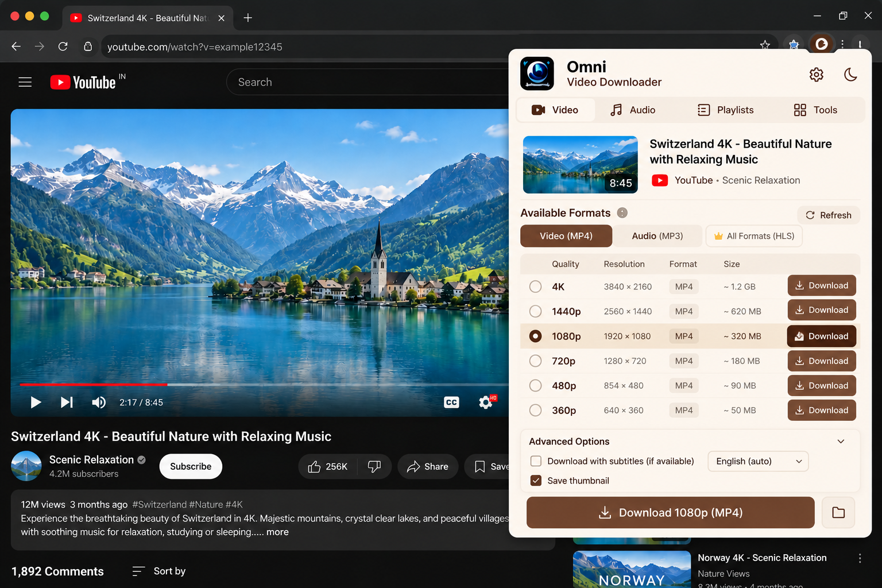Bookmark this page with the star icon
The image size is (882, 588).
pyautogui.click(x=765, y=45)
